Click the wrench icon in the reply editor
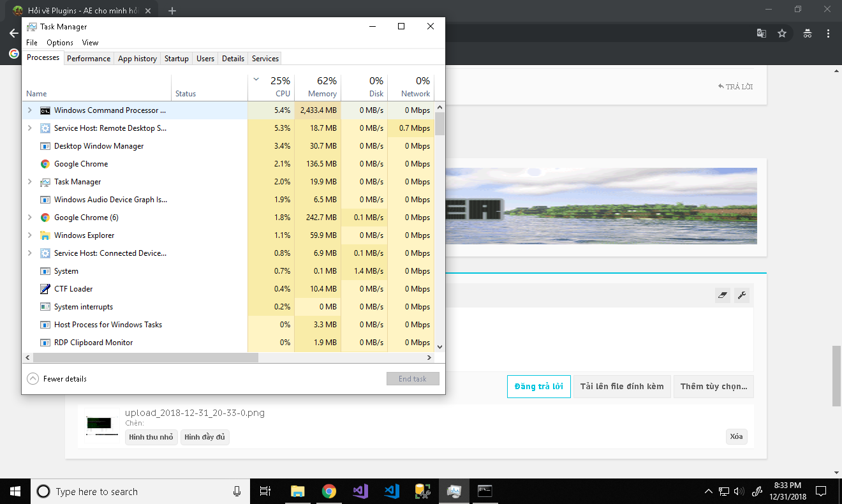 coord(741,295)
